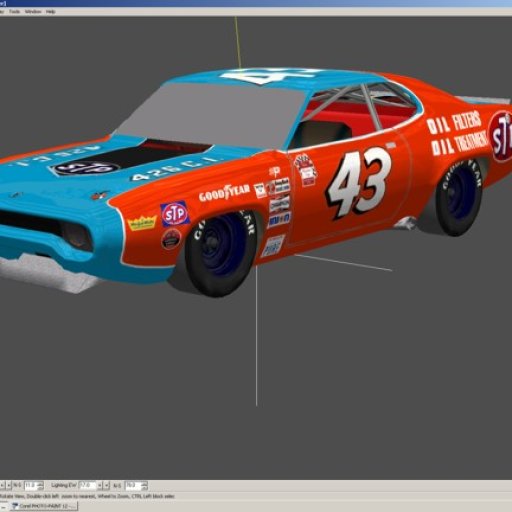
Task: Increase lighting N-S value with up spinner
Action: pyautogui.click(x=144, y=484)
